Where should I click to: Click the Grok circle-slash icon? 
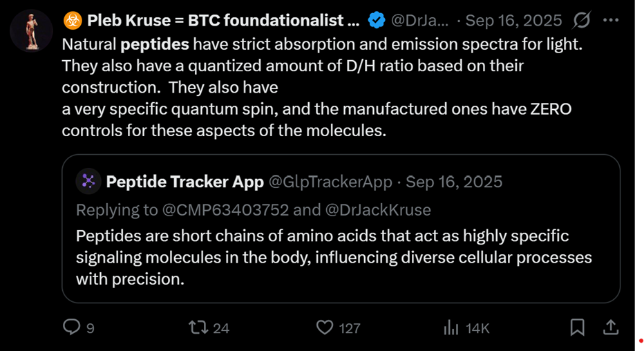pyautogui.click(x=581, y=21)
